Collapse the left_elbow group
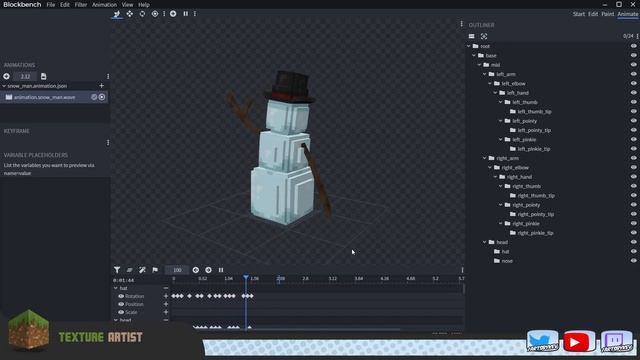 [490, 84]
